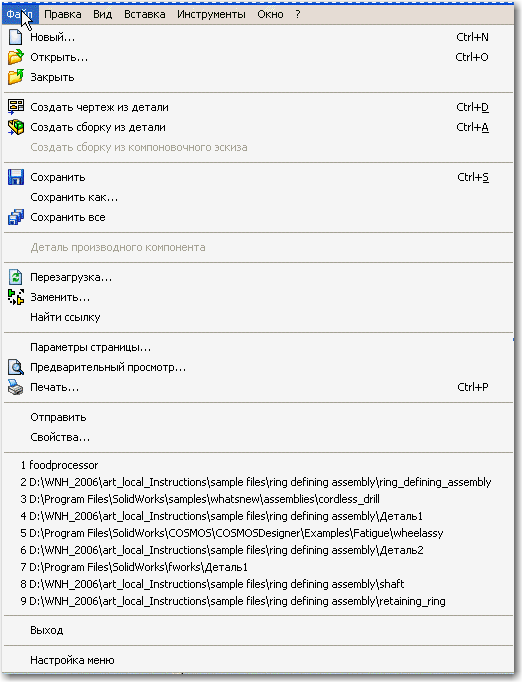This screenshot has width=522, height=682.
Task: Click the Ctrl+P shortcut label
Action: (x=473, y=387)
